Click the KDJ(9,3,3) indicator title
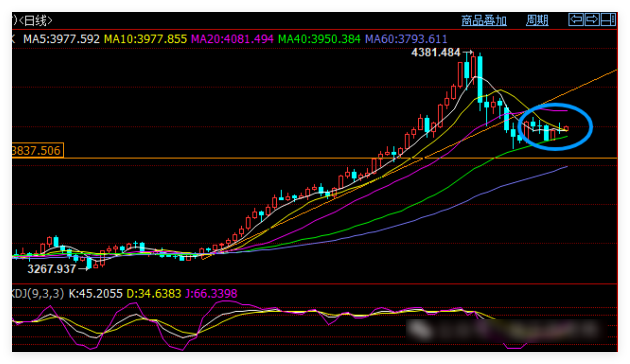The image size is (630, 364). click(x=38, y=294)
